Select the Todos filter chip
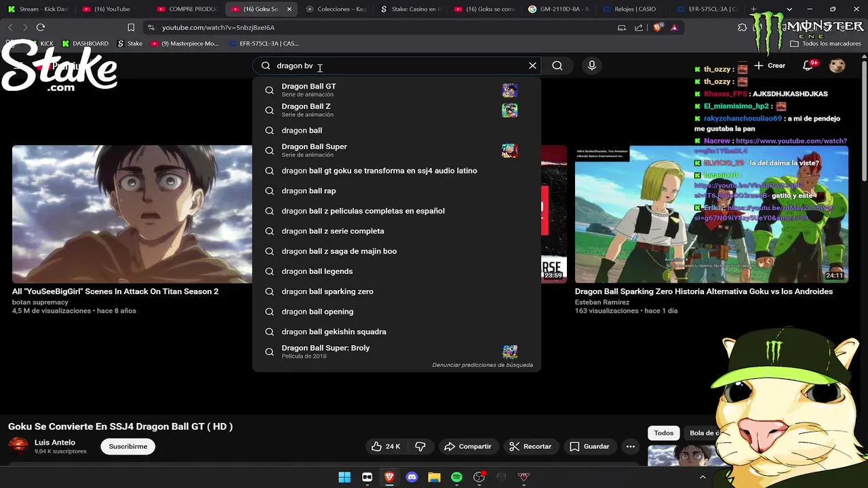 664,433
